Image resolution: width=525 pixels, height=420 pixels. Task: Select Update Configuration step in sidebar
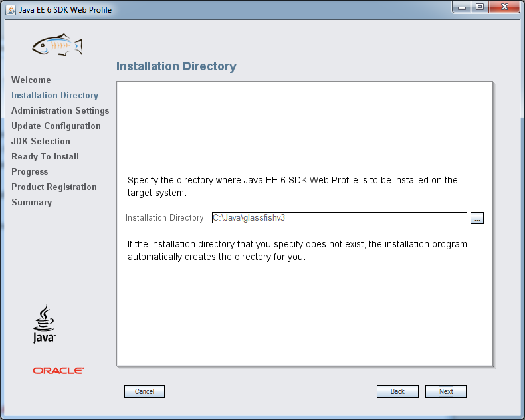click(56, 126)
